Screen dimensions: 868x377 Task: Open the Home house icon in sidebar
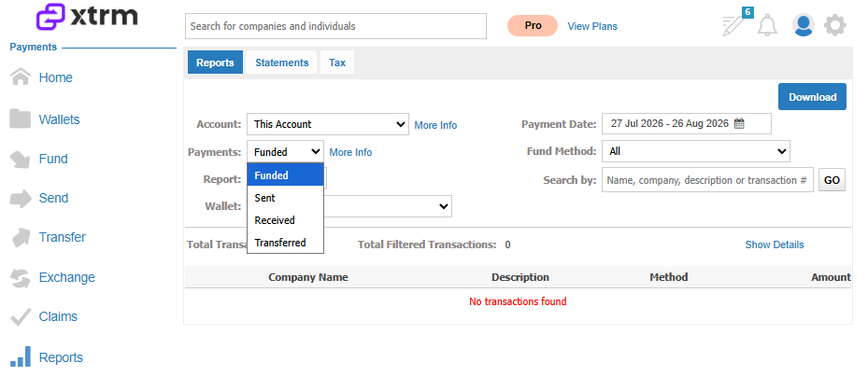click(x=21, y=77)
